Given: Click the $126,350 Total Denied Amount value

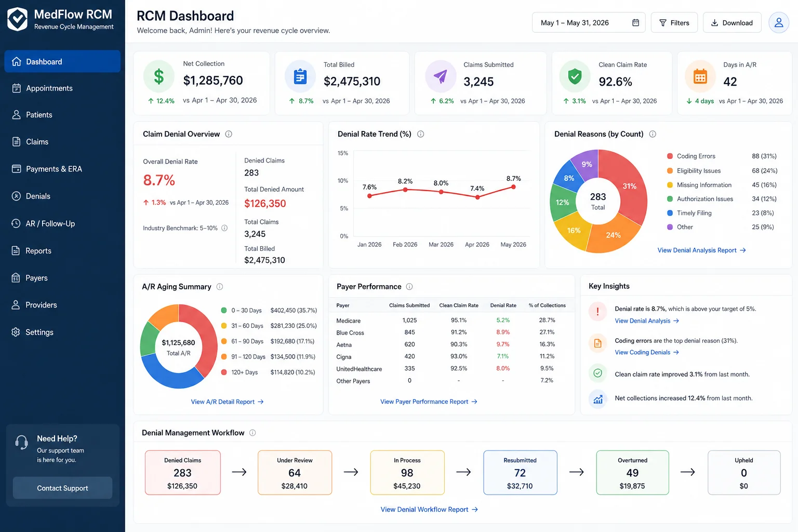Looking at the screenshot, I should 265,204.
